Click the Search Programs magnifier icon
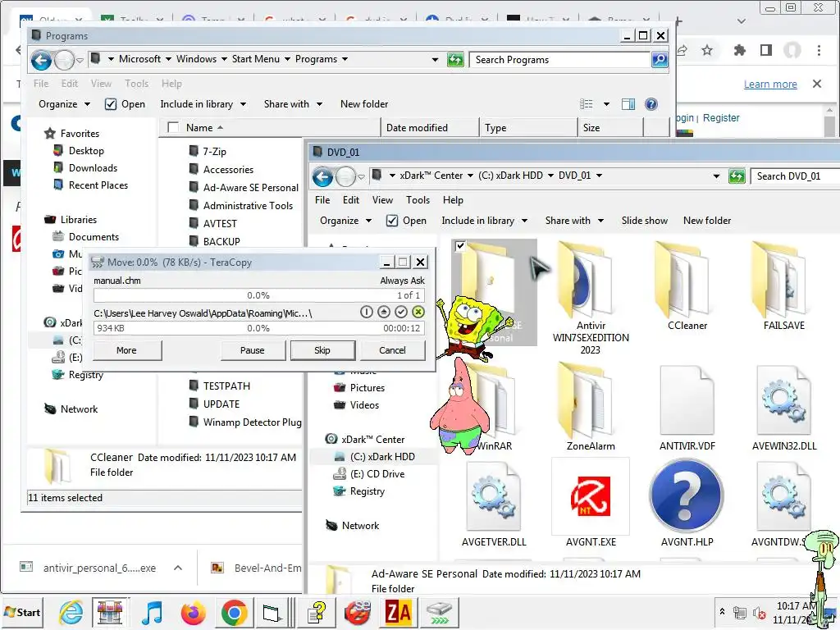The height and width of the screenshot is (630, 840). (660, 59)
